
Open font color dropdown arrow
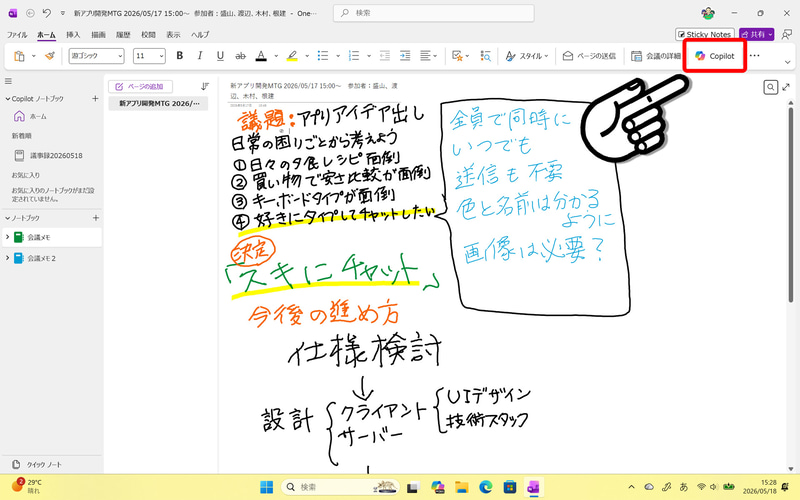click(276, 56)
